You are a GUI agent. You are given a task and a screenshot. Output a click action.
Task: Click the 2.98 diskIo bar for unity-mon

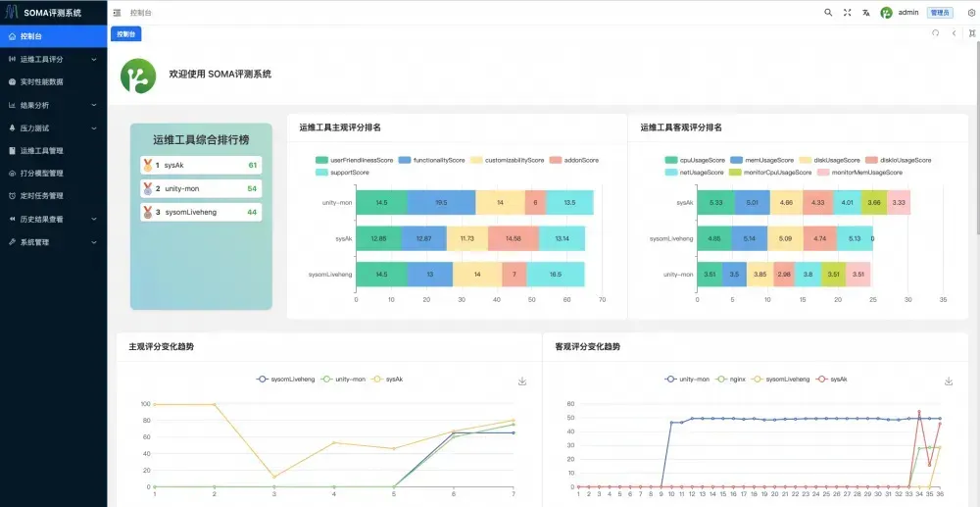784,275
